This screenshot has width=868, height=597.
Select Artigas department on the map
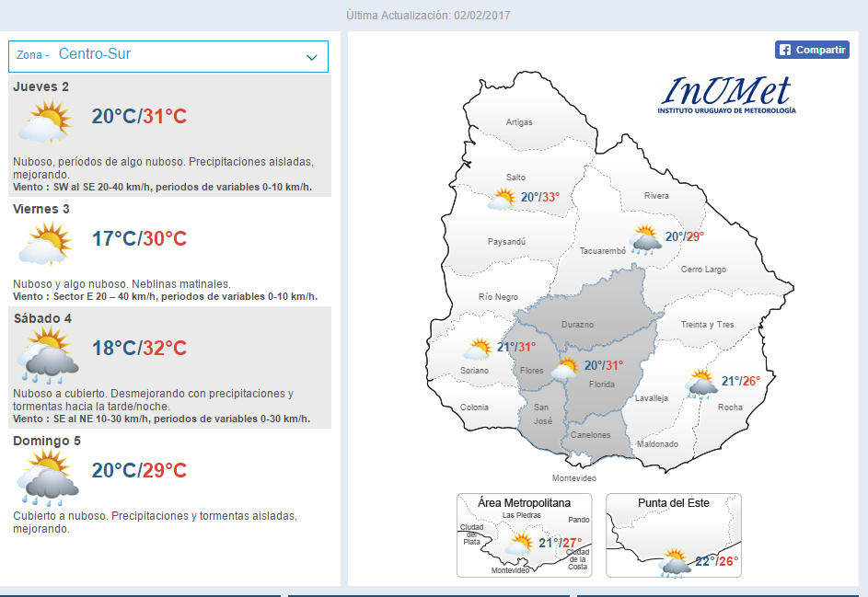pyautogui.click(x=519, y=122)
